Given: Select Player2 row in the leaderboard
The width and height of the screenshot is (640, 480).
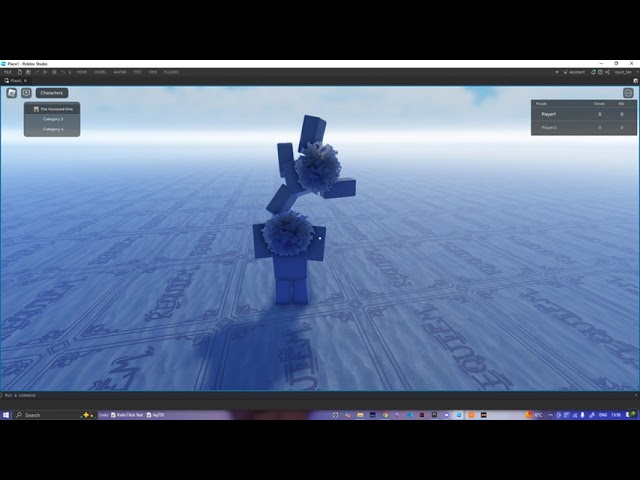Looking at the screenshot, I should 584,128.
